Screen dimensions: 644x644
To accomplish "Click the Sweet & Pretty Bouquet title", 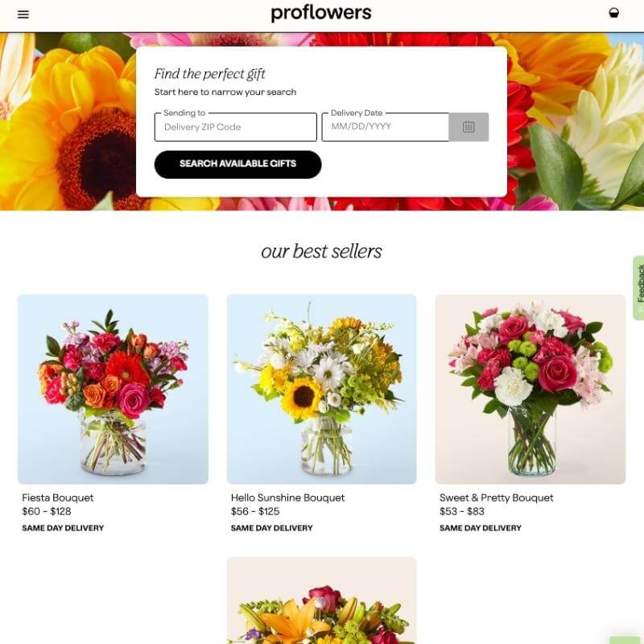I will (497, 497).
